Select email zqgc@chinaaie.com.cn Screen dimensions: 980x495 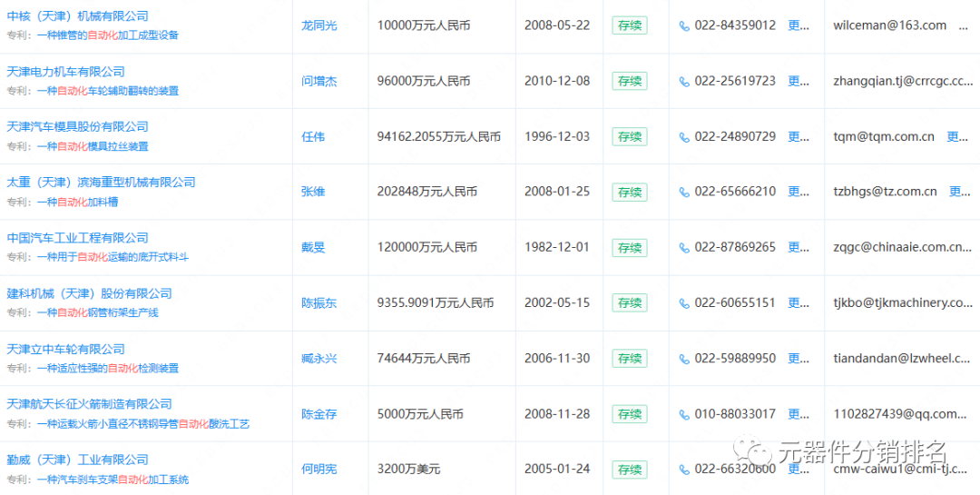tap(903, 248)
